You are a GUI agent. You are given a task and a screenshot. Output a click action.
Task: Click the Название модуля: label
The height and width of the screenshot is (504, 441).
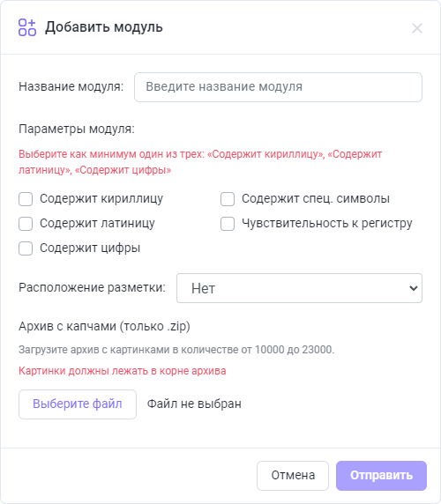pyautogui.click(x=71, y=86)
